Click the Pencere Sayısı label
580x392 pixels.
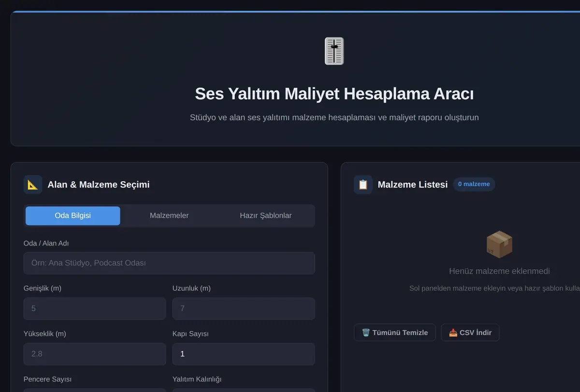(x=47, y=379)
